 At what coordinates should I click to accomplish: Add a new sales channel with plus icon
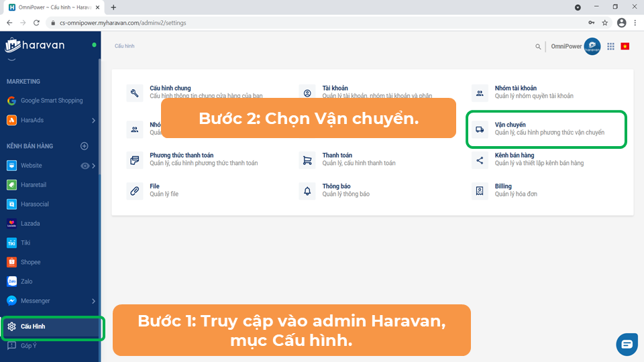[85, 146]
